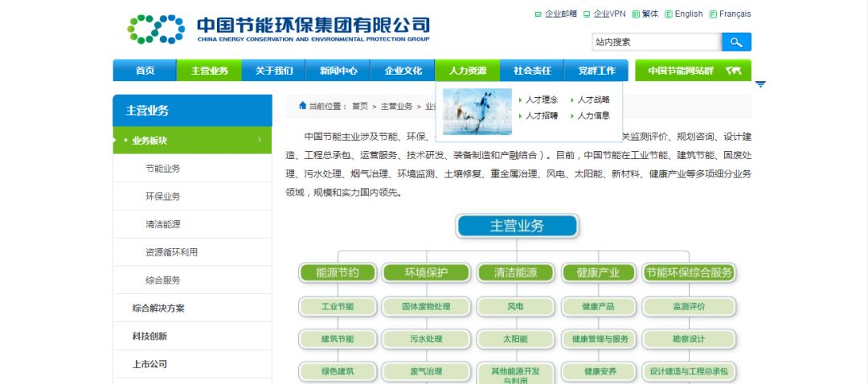The height and width of the screenshot is (384, 868).
Task: Open the 关于我们 navigation tab
Action: click(x=274, y=71)
